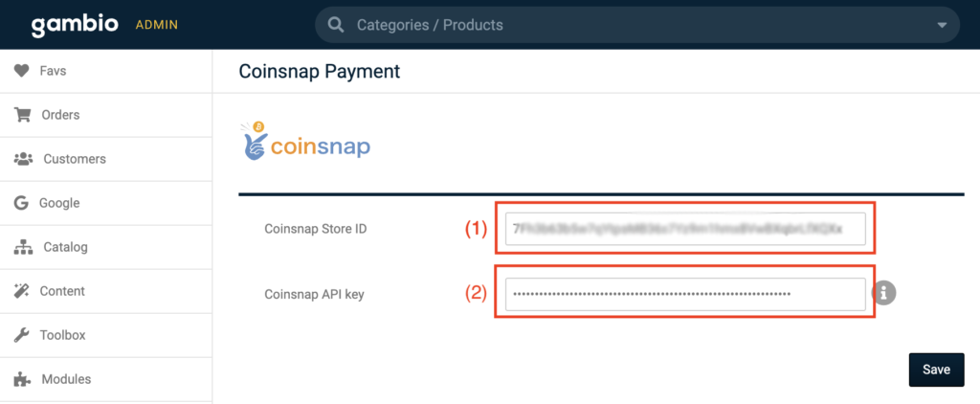
Task: Click the heart icon next to Favs
Action: click(x=21, y=71)
